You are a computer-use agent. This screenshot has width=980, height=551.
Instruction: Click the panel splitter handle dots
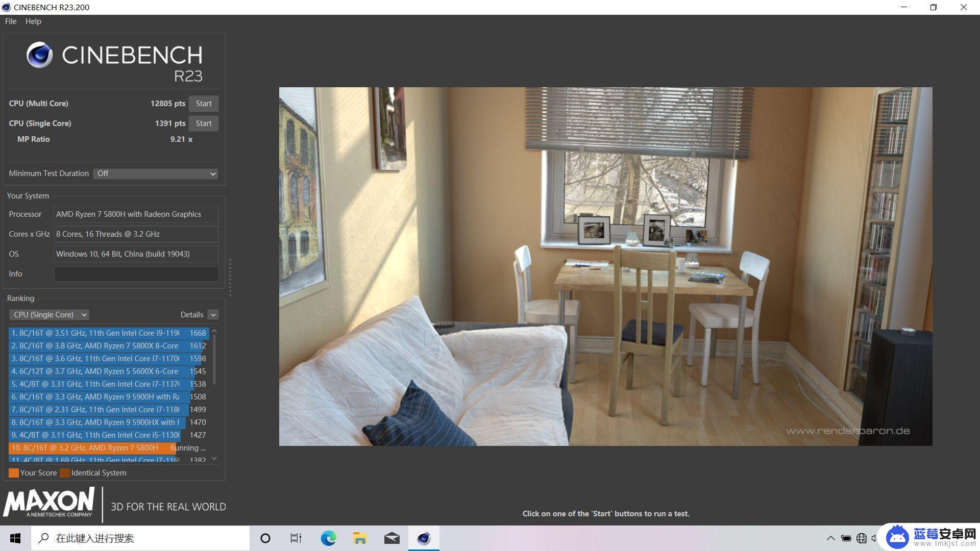click(x=230, y=277)
